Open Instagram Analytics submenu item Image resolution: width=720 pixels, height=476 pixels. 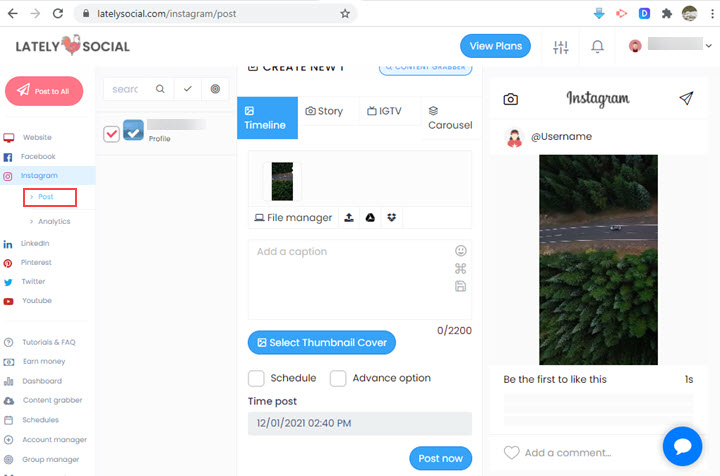[54, 221]
